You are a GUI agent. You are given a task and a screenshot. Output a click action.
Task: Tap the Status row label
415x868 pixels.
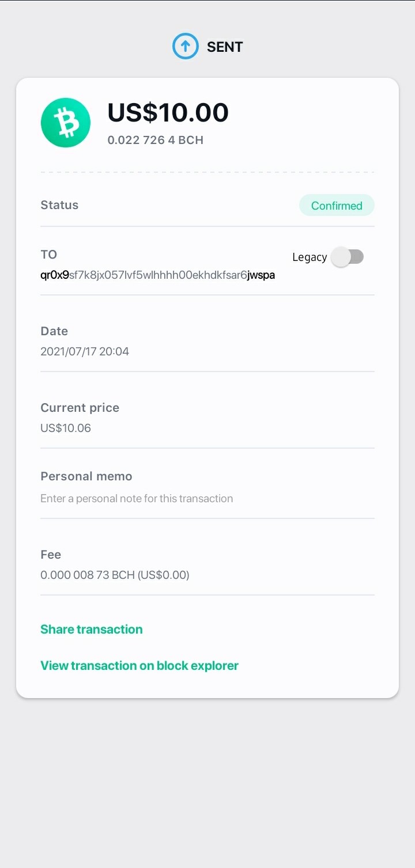click(59, 205)
